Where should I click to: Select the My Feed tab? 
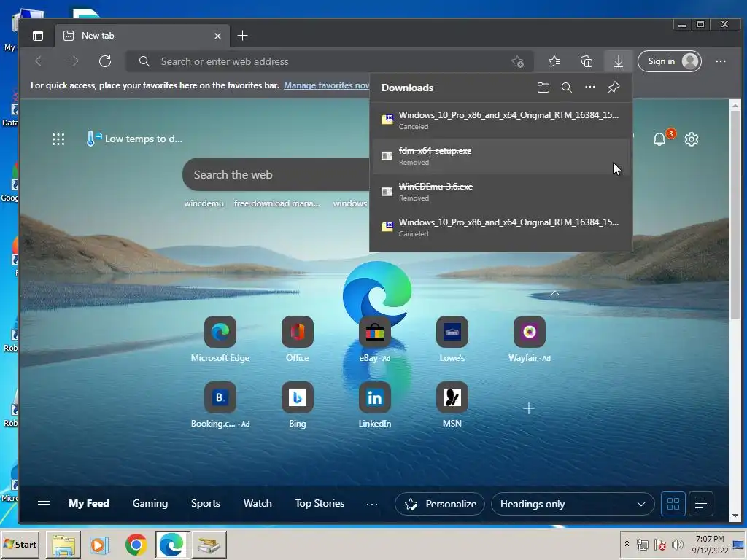[x=88, y=503]
